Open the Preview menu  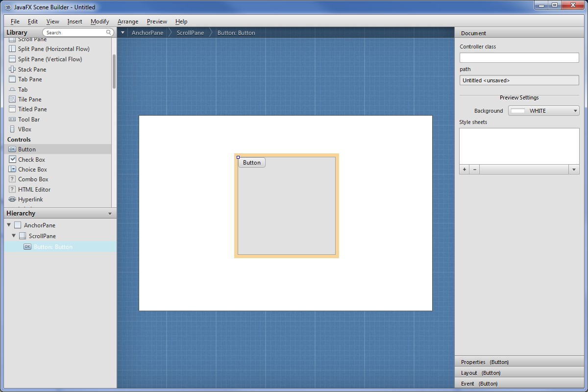tap(157, 22)
